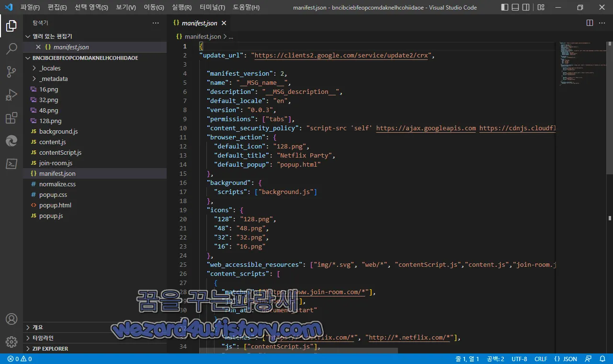The height and width of the screenshot is (364, 613).
Task: Open the Search panel in the activity bar
Action: [x=11, y=48]
